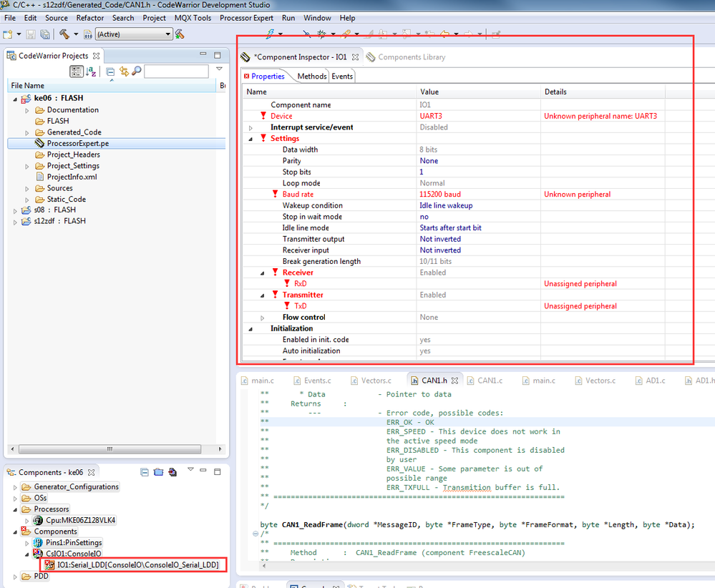
Task: Expand the Generator_Configurations folder
Action: pyautogui.click(x=16, y=487)
